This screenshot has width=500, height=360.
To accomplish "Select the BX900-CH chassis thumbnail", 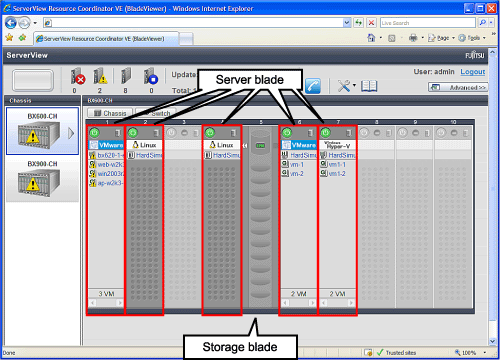I will click(42, 180).
